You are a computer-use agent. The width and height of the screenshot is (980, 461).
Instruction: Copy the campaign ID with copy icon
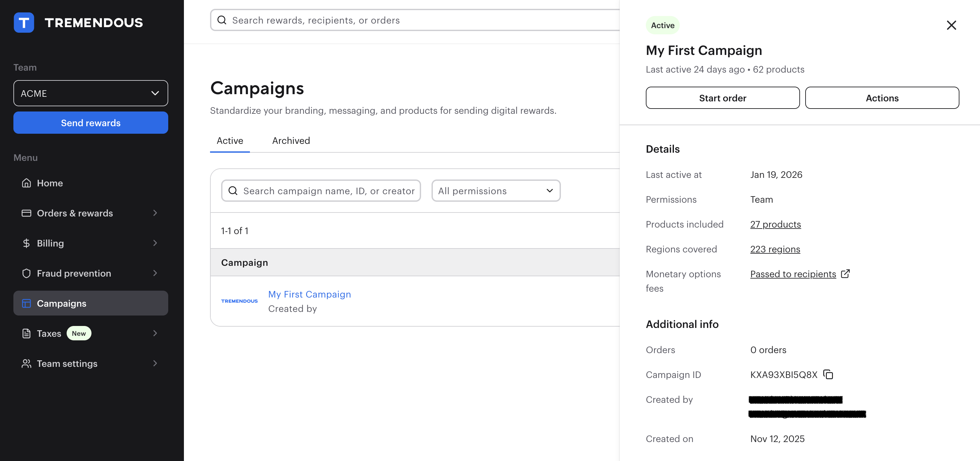tap(828, 375)
